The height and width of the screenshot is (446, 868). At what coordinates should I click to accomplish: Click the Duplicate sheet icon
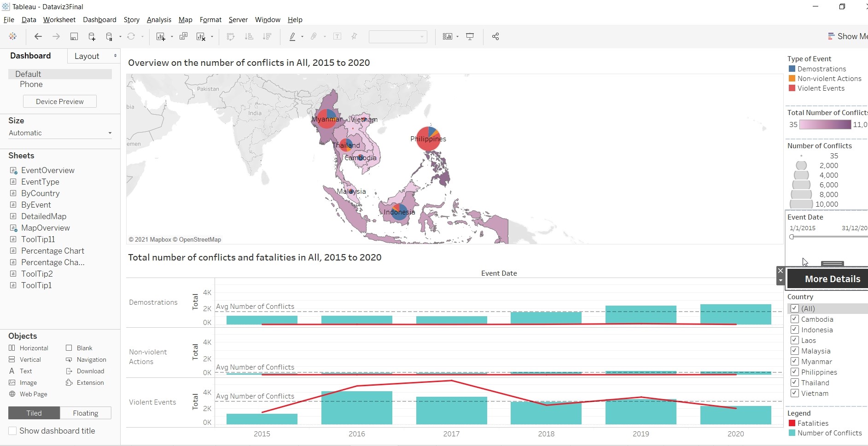[x=183, y=36]
